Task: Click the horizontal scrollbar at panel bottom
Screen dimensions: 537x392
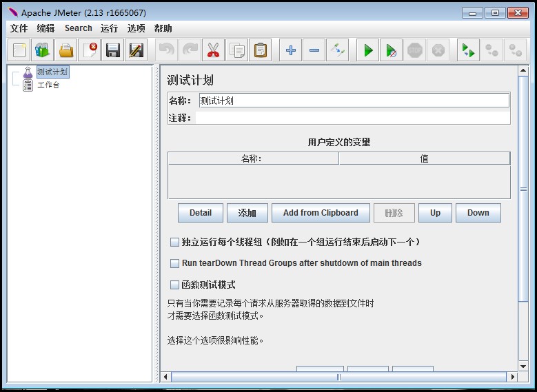Action: pyautogui.click(x=338, y=377)
